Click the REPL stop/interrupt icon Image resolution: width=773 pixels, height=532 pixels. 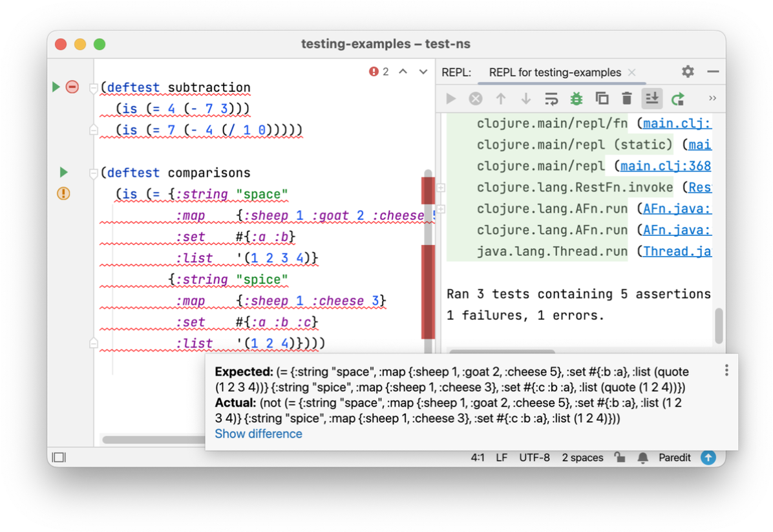tap(476, 99)
